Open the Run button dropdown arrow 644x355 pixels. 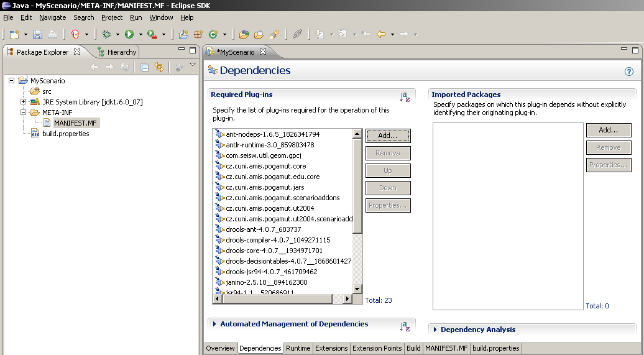[x=140, y=35]
